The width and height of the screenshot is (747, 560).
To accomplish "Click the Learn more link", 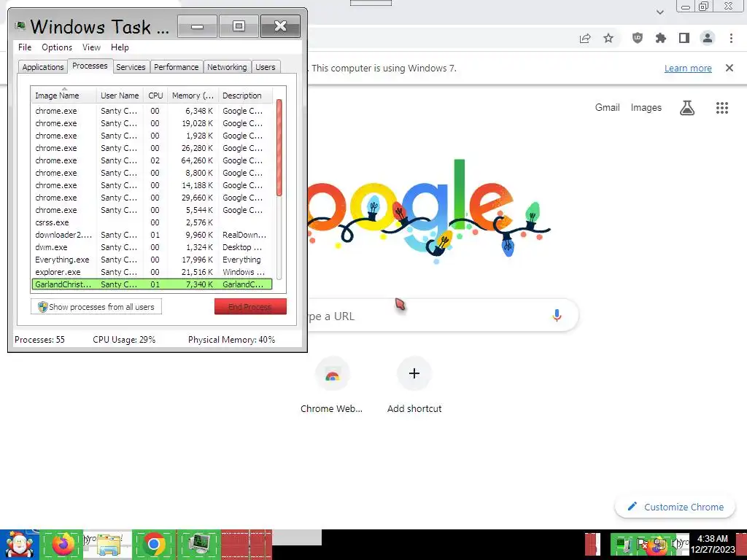I will (688, 68).
